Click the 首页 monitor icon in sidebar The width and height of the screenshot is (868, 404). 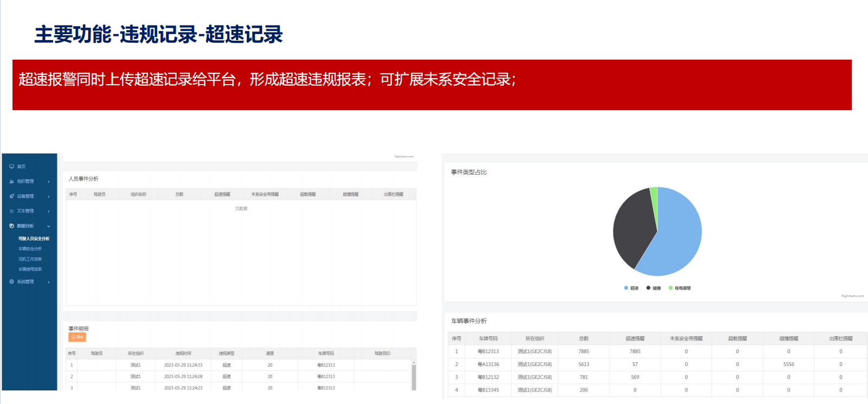tap(11, 166)
